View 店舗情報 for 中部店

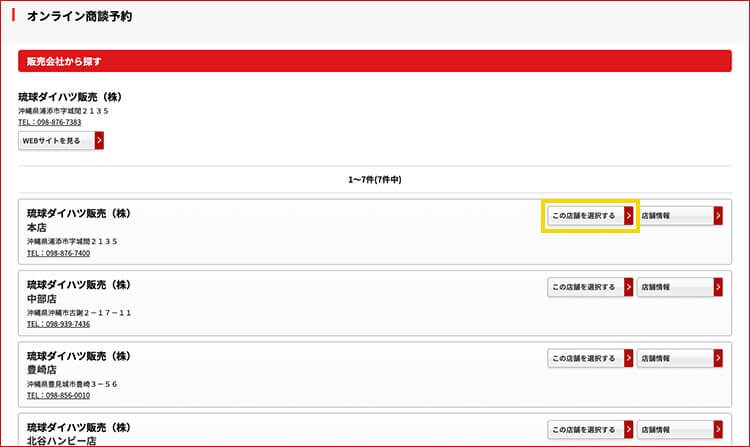(x=680, y=287)
